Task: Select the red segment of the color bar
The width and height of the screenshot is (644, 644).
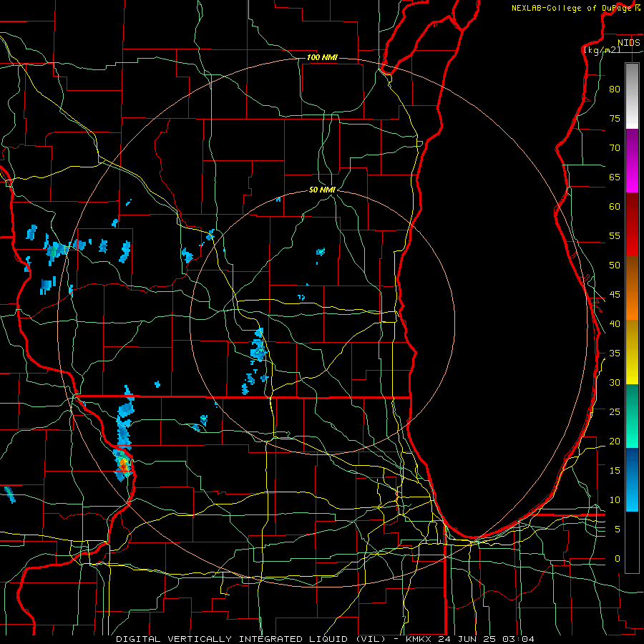Action: (x=632, y=225)
